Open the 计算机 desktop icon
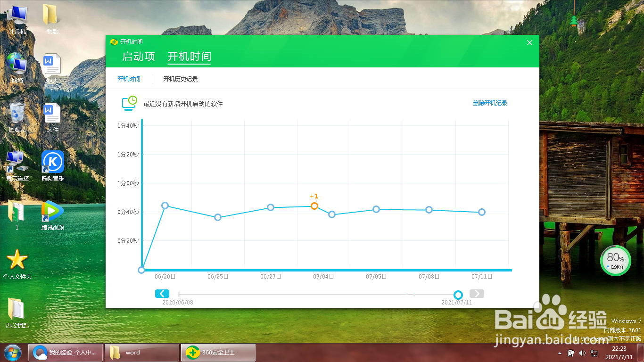The width and height of the screenshot is (644, 362). pyautogui.click(x=17, y=20)
